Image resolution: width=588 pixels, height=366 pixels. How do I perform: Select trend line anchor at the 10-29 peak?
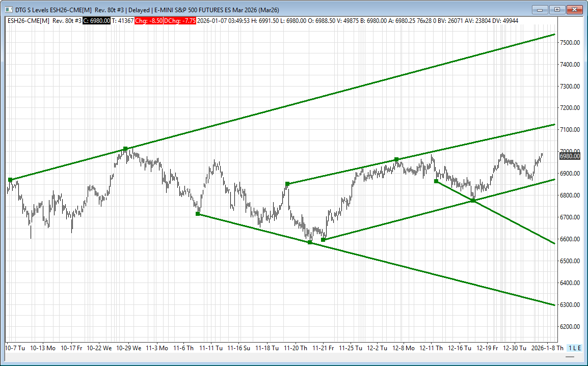click(x=125, y=149)
